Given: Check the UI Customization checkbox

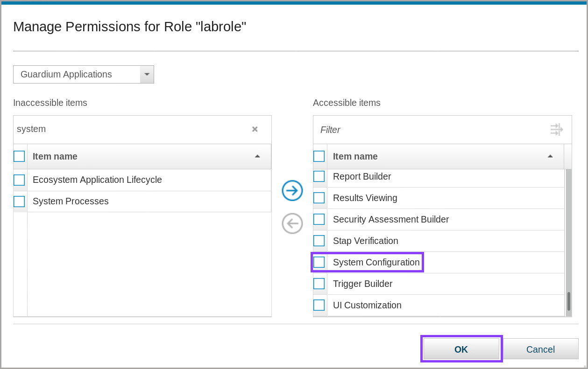Looking at the screenshot, I should point(319,305).
